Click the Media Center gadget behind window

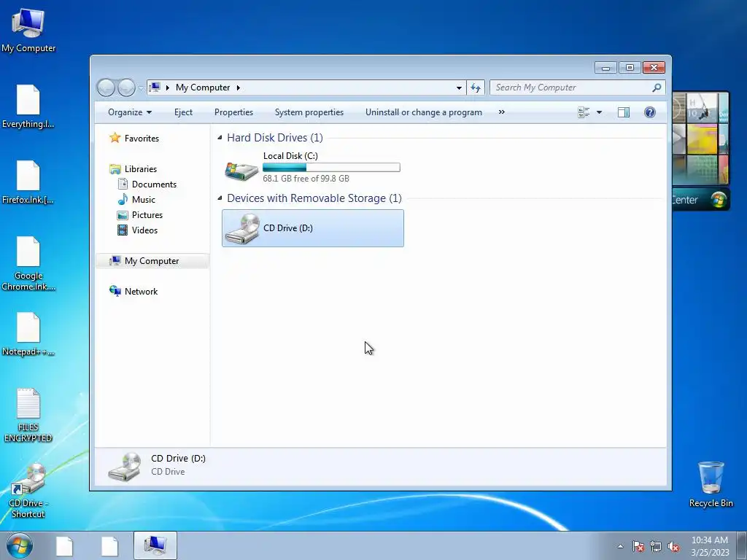coord(700,151)
